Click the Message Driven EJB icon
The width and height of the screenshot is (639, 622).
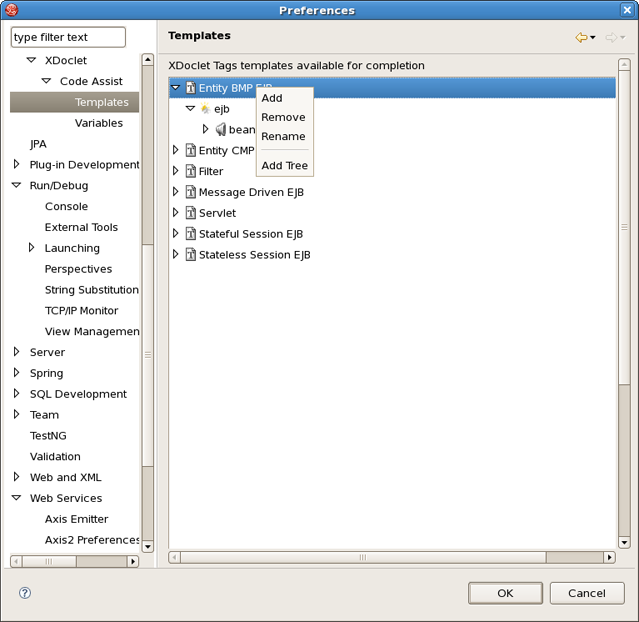(190, 192)
